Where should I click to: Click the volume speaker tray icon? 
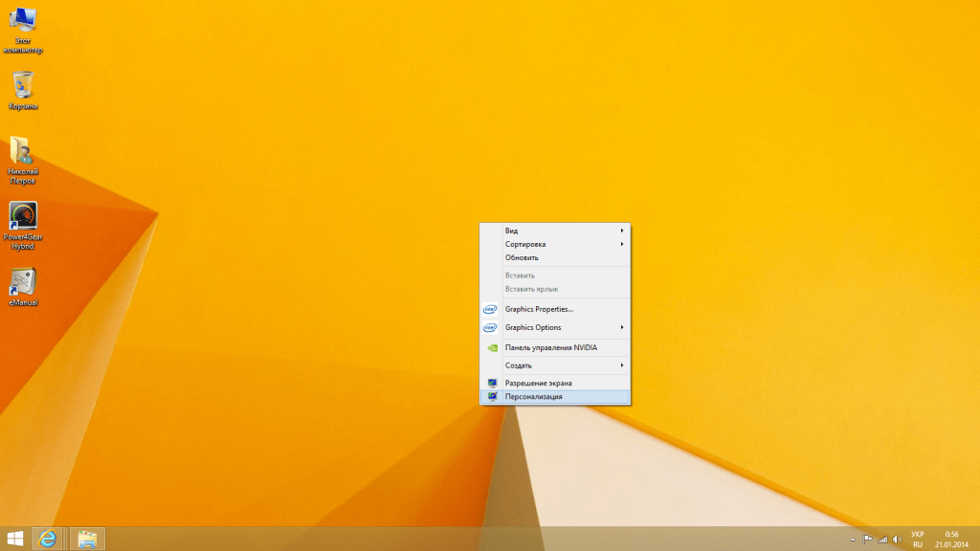tap(897, 540)
